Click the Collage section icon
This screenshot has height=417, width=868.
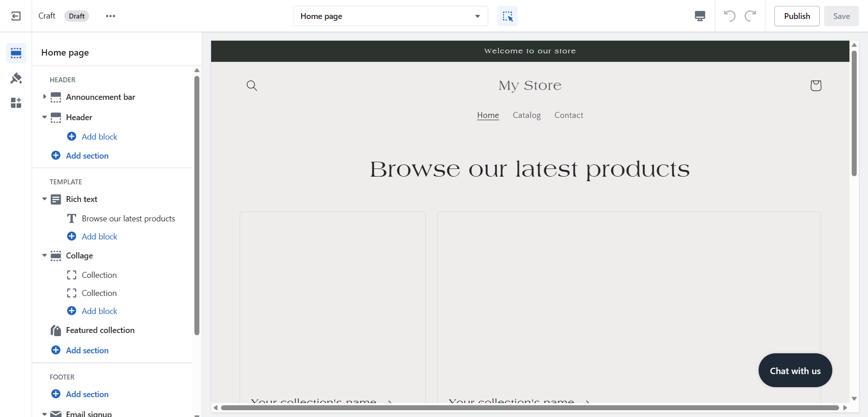(x=56, y=256)
